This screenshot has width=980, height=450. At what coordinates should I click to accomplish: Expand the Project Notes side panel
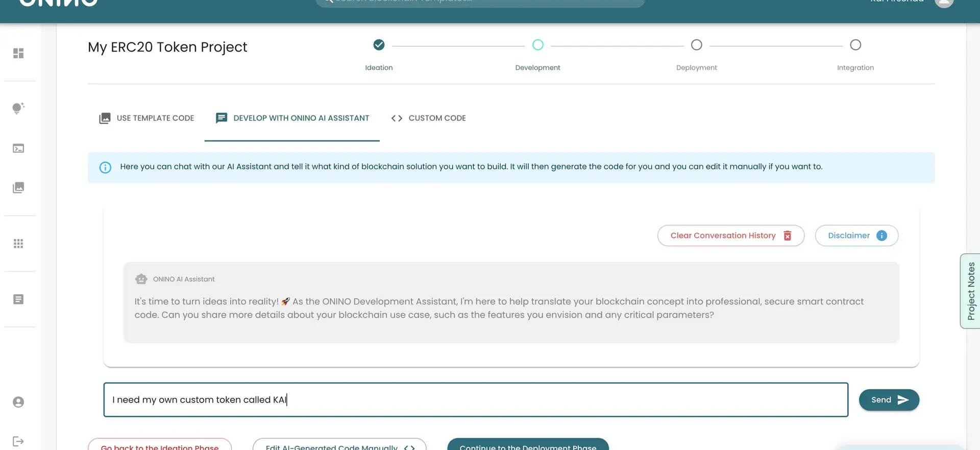[x=970, y=291]
